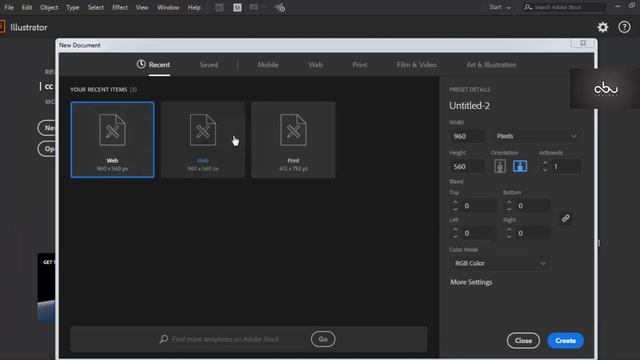Switch to the Film & Video tab
This screenshot has width=640, height=360.
point(416,64)
